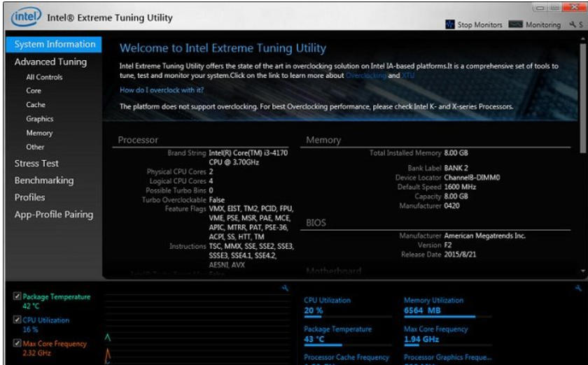
Task: Click the 'How do I overclock with it?' link
Action: (162, 90)
